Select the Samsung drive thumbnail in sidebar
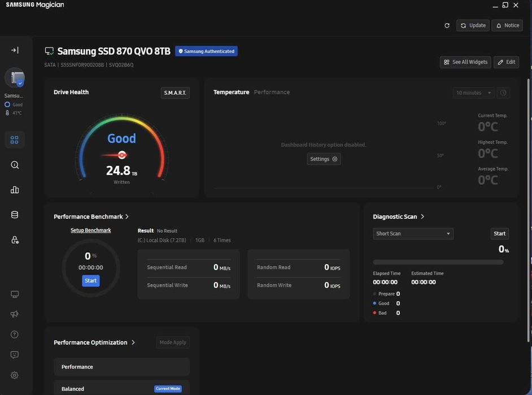Image resolution: width=532 pixels, height=395 pixels. coord(15,78)
